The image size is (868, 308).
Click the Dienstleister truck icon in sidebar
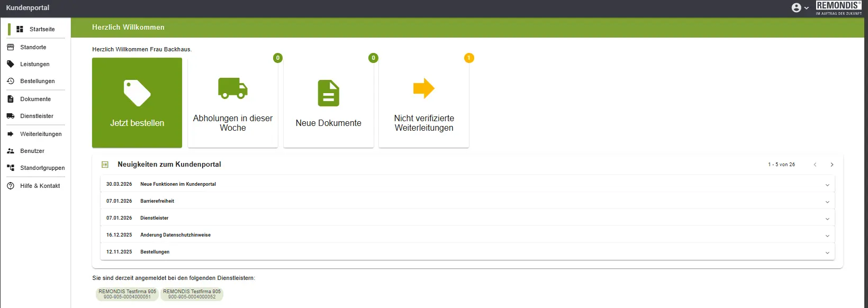tap(10, 116)
